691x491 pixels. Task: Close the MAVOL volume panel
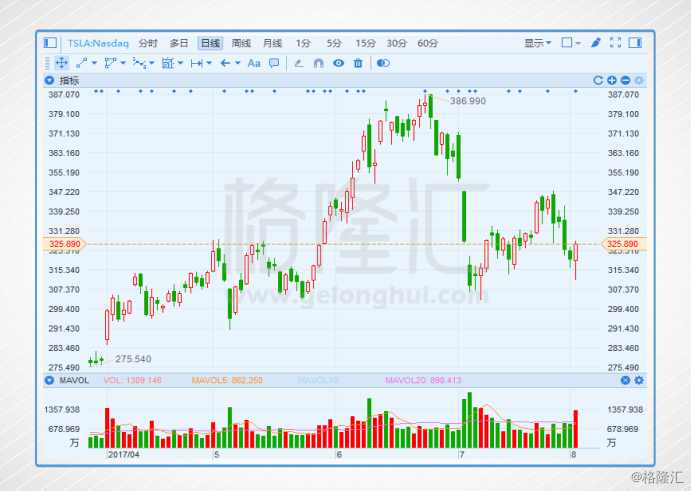[626, 380]
